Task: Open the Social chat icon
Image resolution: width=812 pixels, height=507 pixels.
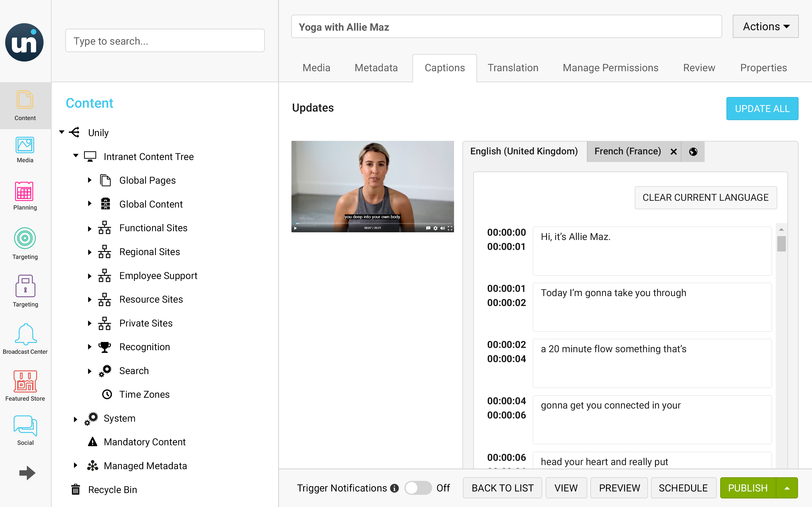Action: (x=25, y=430)
